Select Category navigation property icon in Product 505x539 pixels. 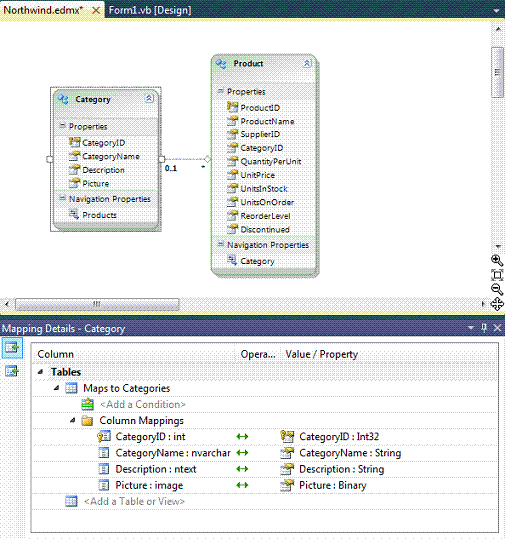pos(232,261)
